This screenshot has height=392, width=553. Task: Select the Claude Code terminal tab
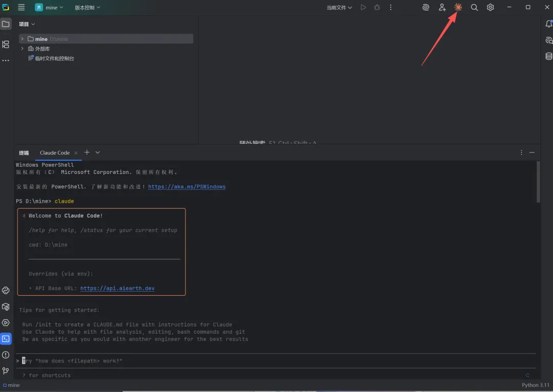pos(55,153)
